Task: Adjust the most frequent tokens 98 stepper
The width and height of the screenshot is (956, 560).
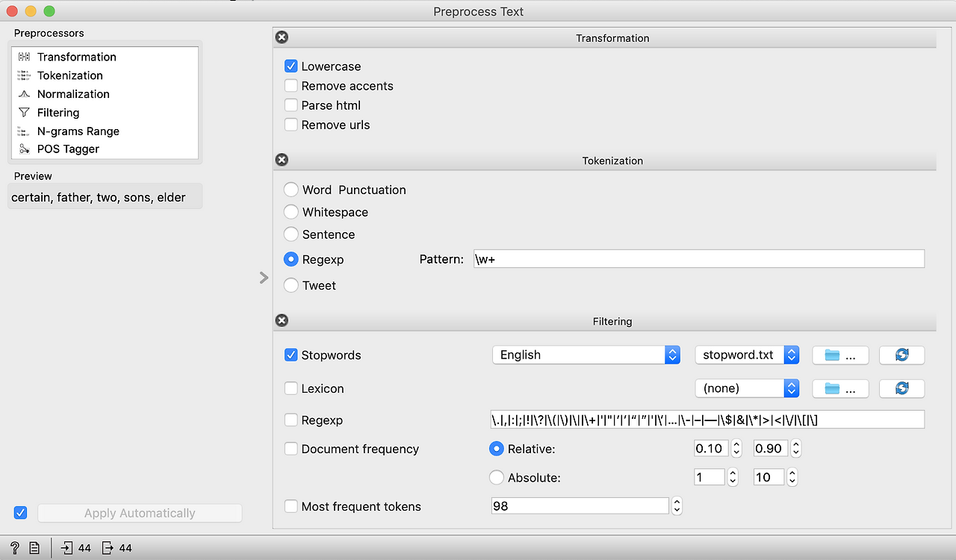Action: click(x=677, y=506)
